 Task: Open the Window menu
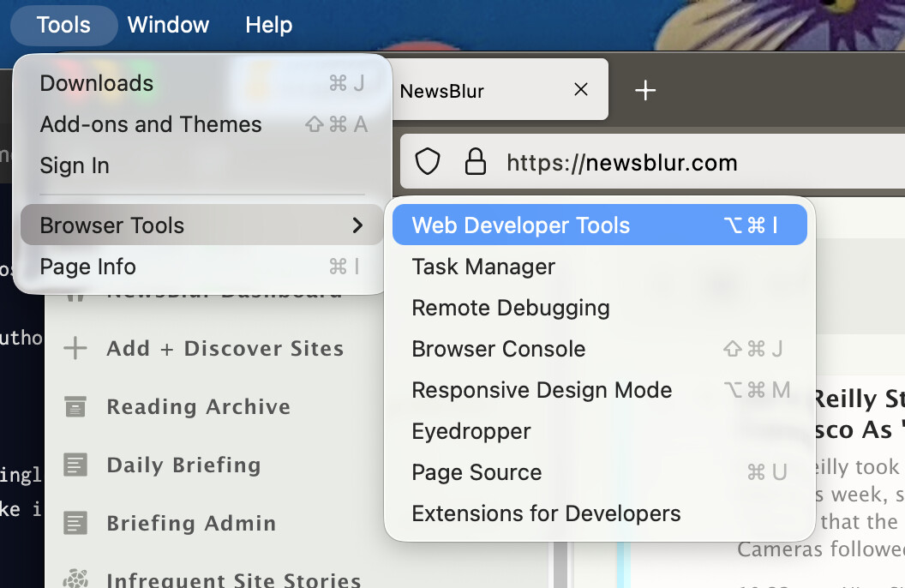pyautogui.click(x=168, y=25)
